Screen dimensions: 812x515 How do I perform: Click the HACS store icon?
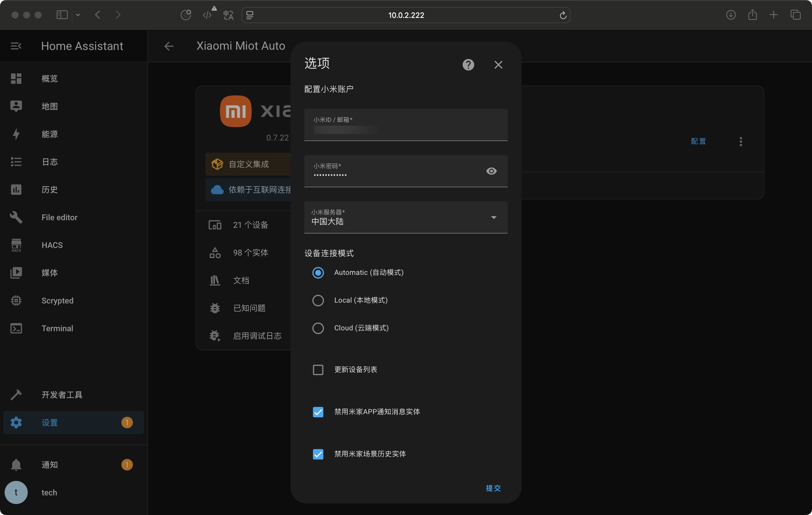16,245
